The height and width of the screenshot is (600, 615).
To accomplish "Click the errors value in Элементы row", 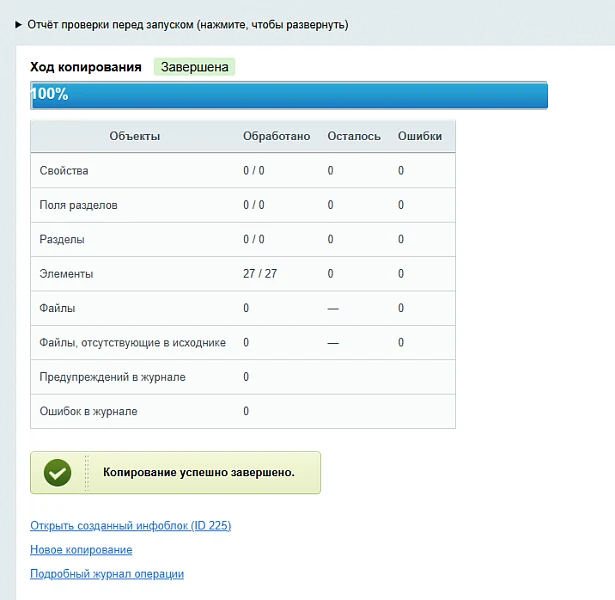I will click(401, 274).
